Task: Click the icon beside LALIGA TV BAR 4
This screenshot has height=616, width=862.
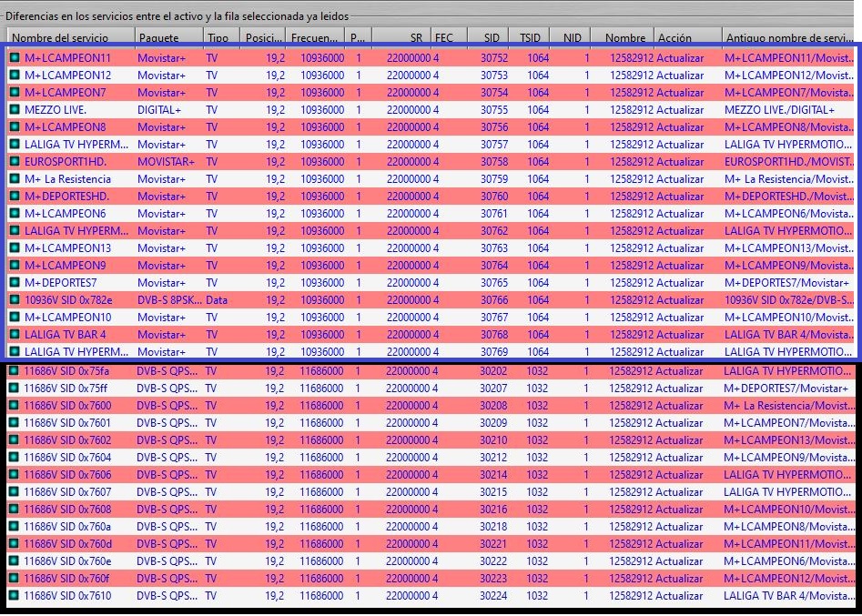Action: pyautogui.click(x=15, y=335)
